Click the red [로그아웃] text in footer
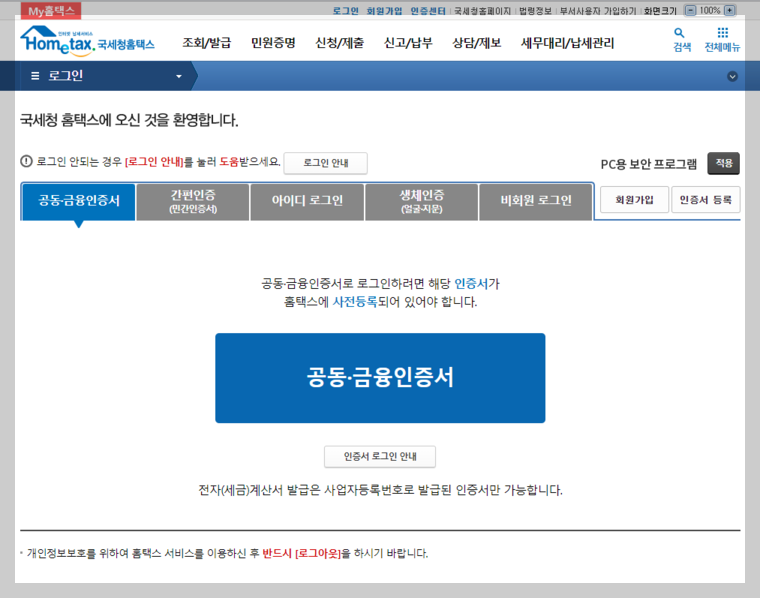 (318, 553)
